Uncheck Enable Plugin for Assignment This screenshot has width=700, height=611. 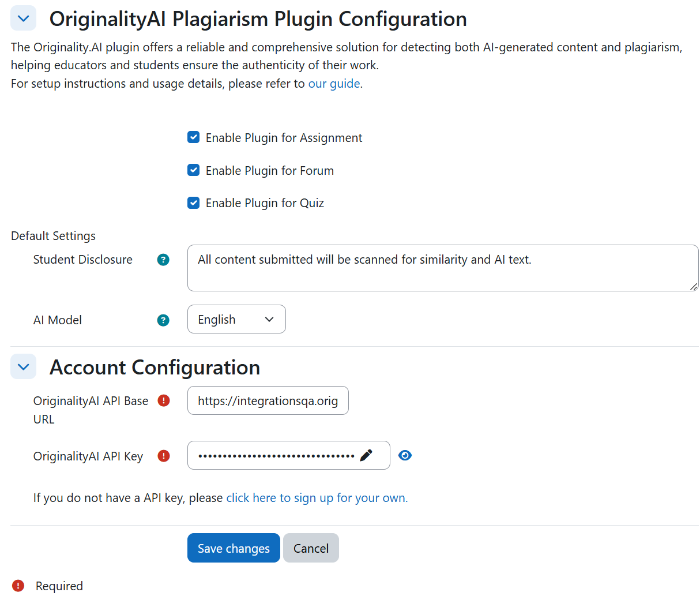point(194,137)
